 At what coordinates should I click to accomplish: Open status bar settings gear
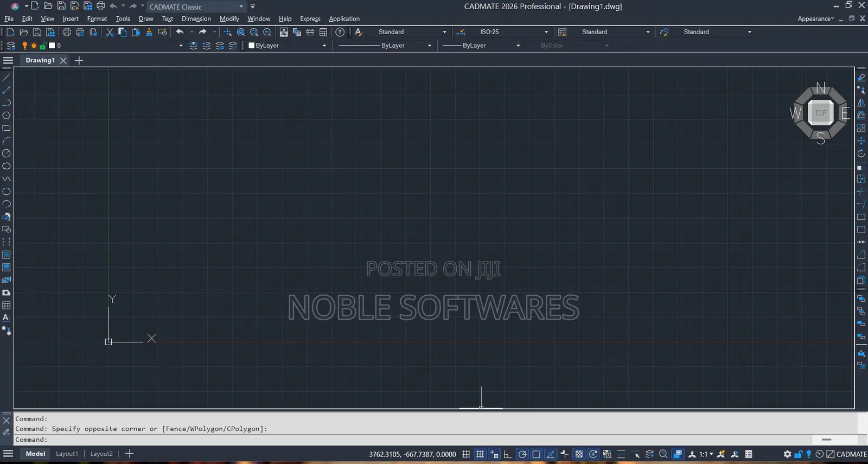pyautogui.click(x=788, y=454)
